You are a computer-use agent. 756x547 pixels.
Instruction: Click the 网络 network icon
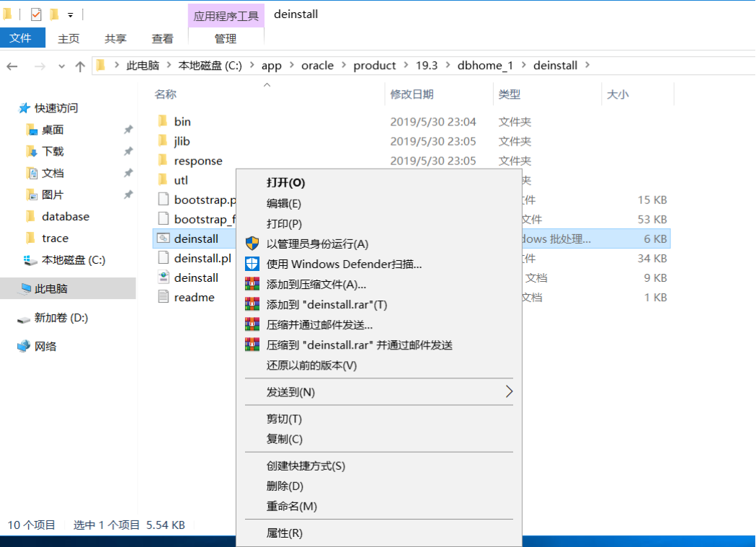(24, 346)
